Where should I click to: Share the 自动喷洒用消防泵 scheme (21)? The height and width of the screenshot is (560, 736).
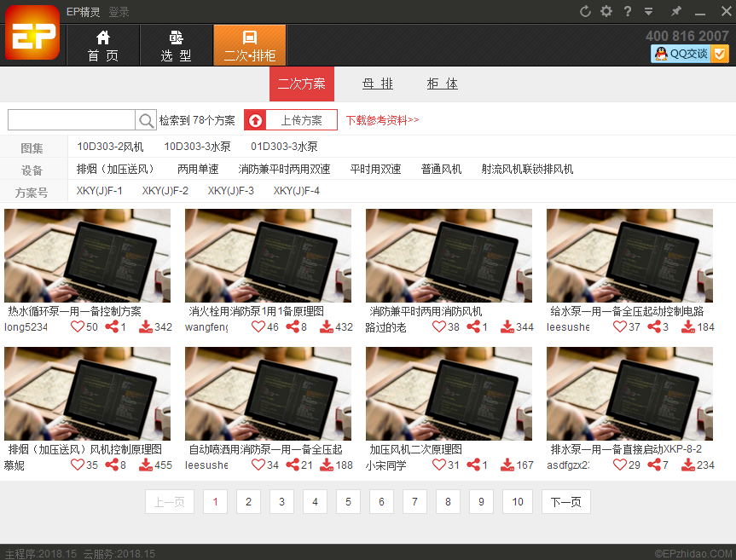(x=293, y=465)
